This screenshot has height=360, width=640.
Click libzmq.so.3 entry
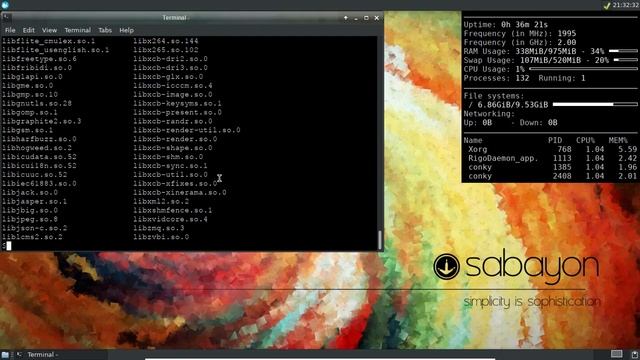[x=159, y=228]
